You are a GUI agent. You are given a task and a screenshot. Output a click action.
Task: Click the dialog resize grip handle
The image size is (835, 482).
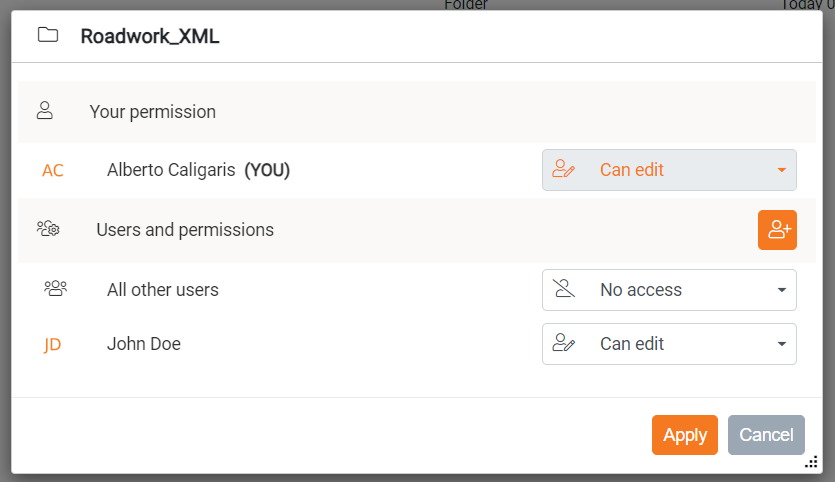pos(811,462)
